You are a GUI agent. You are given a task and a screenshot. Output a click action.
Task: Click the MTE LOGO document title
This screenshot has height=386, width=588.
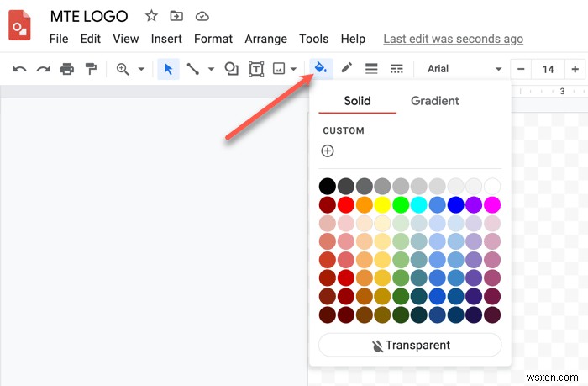(x=89, y=16)
